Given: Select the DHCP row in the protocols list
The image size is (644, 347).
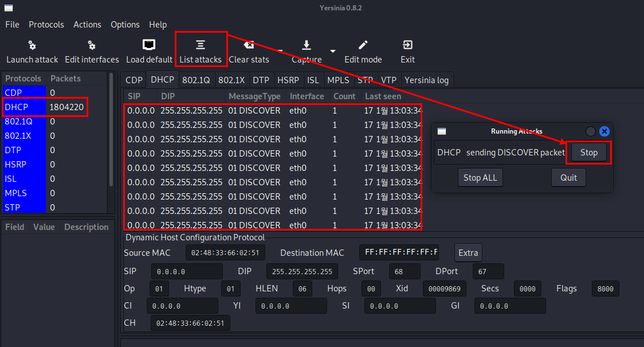Looking at the screenshot, I should [x=54, y=107].
